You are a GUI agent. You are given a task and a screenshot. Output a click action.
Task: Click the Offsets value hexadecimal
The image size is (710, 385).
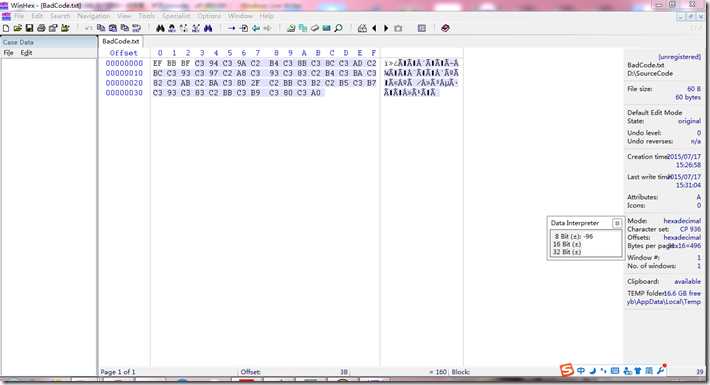(x=682, y=237)
